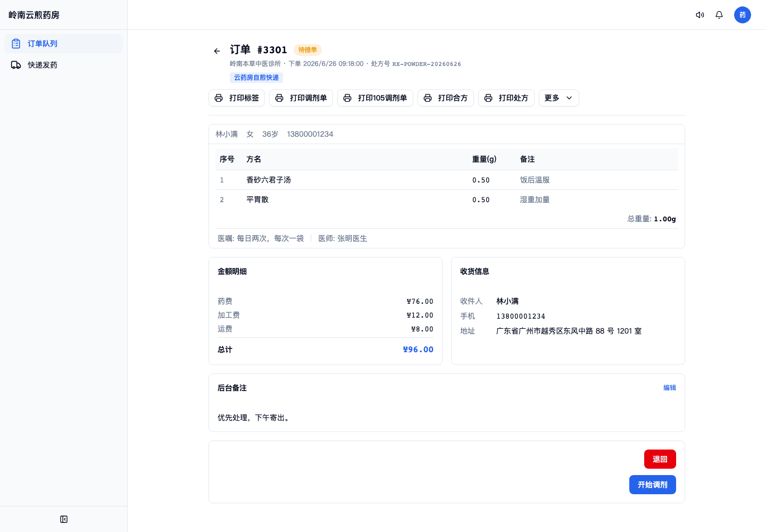Click the note 优先处理，下午寄出。

(255, 418)
